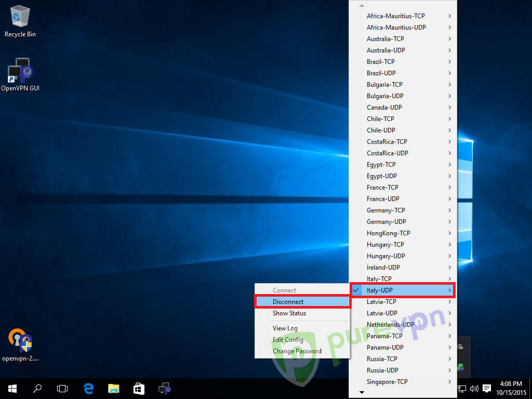Click the scroll-down arrow below server list

tap(362, 393)
